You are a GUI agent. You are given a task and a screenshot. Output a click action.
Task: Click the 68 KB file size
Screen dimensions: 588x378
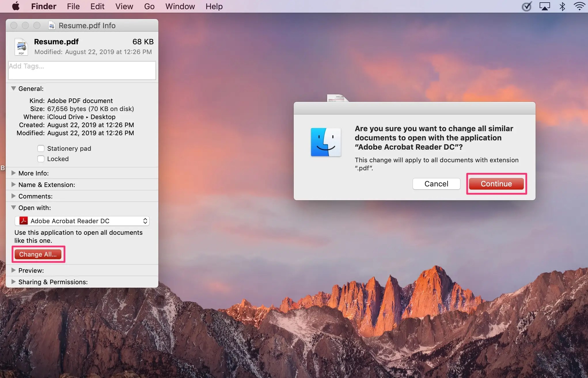tap(143, 42)
